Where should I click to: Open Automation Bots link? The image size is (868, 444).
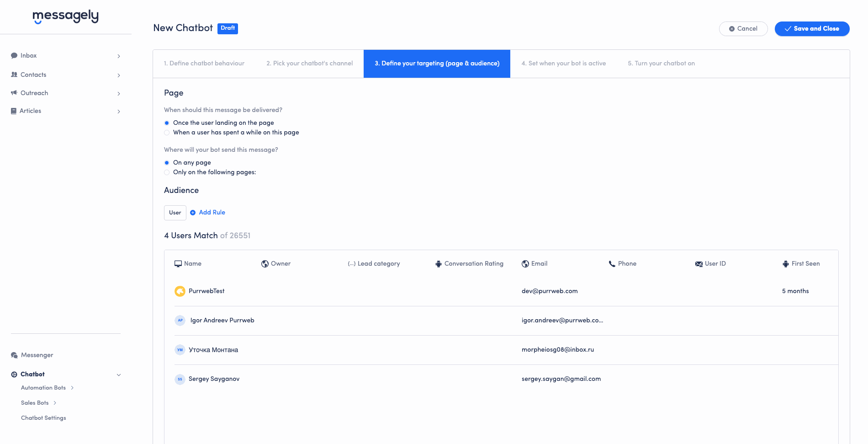click(x=43, y=388)
